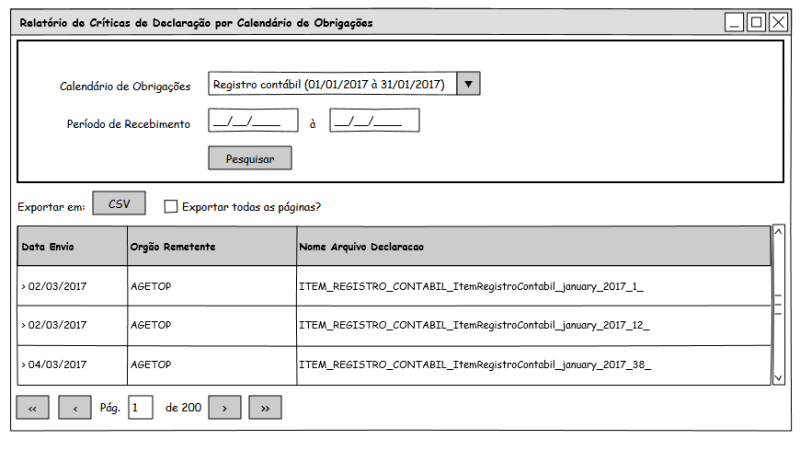The width and height of the screenshot is (800, 451).
Task: Go to the first page of results
Action: (x=32, y=407)
